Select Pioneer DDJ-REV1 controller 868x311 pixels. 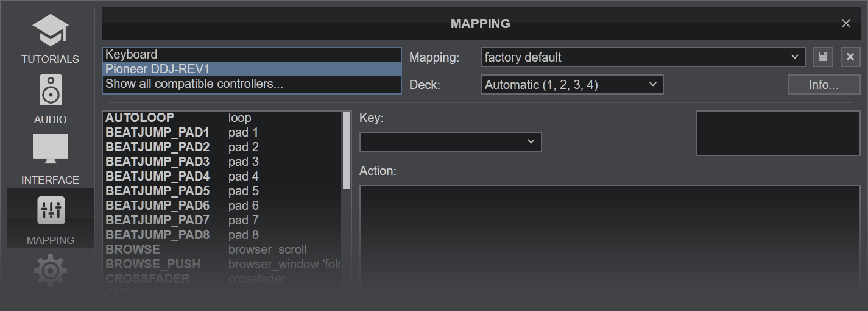(x=252, y=69)
